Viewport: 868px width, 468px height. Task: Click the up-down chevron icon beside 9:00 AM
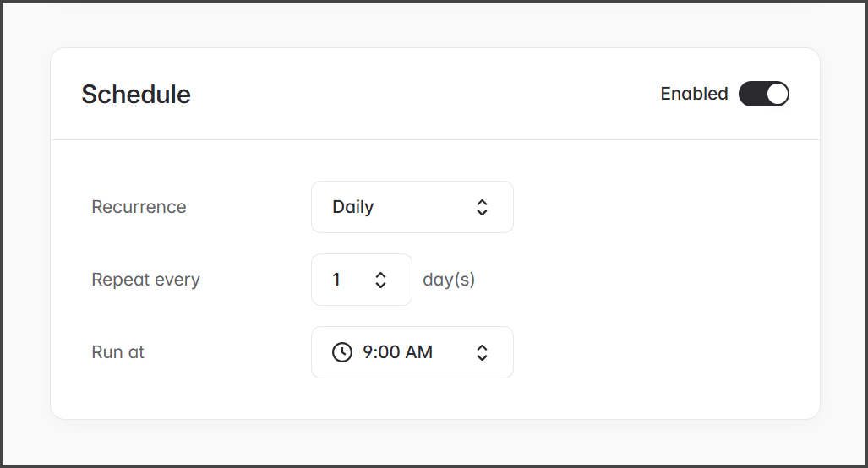coord(482,352)
